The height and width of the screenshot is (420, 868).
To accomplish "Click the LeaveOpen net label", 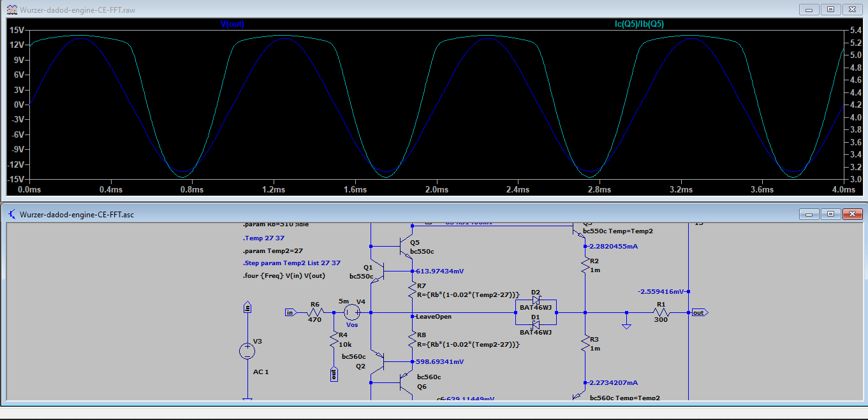I will [434, 317].
